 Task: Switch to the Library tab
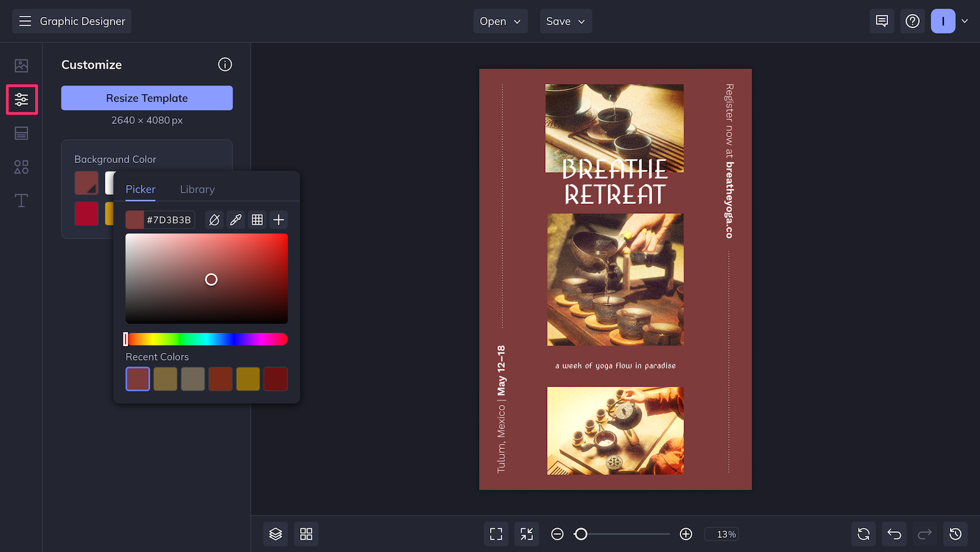point(197,189)
